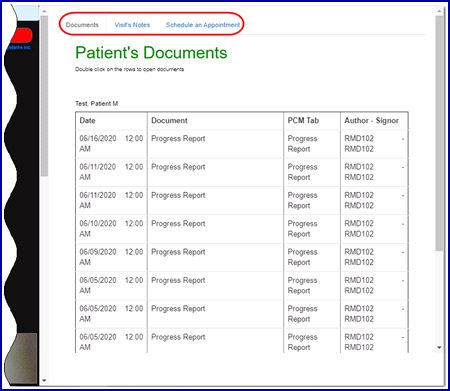The width and height of the screenshot is (450, 391).
Task: Select the 06/10/2020 Progress Report row
Action: coord(242,229)
